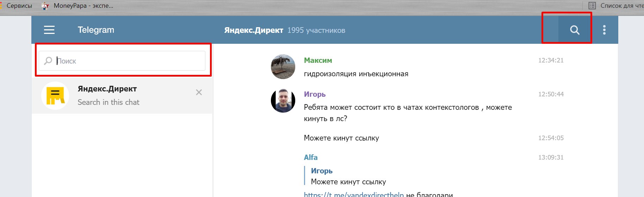Click the timestamp 13:09:31
Viewport: 644px width, 197px height.
(551, 157)
